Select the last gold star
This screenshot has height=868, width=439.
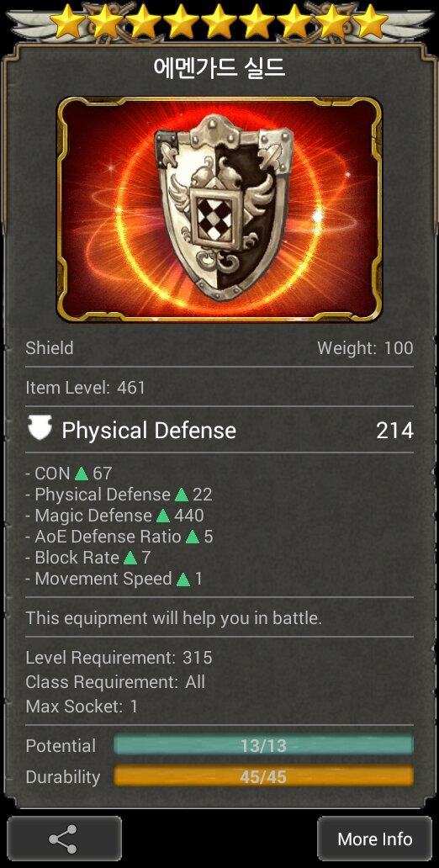click(x=370, y=22)
